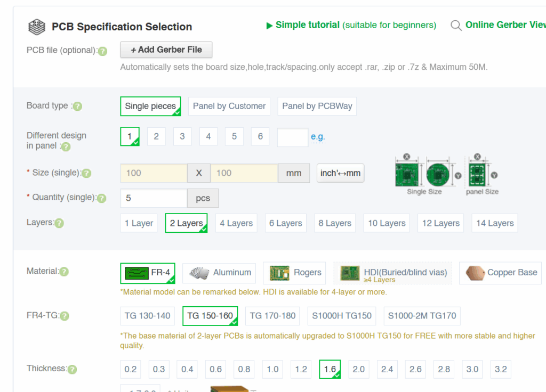Select 4 Layers option
The width and height of the screenshot is (546, 392).
click(x=236, y=223)
